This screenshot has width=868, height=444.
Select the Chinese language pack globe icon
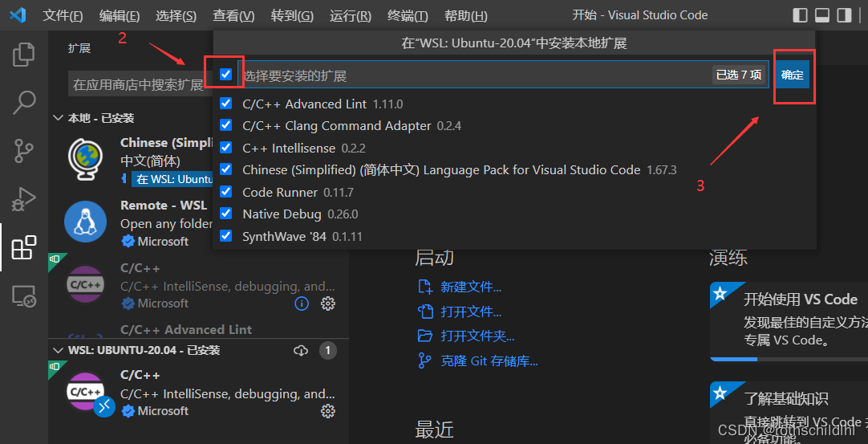(x=85, y=159)
